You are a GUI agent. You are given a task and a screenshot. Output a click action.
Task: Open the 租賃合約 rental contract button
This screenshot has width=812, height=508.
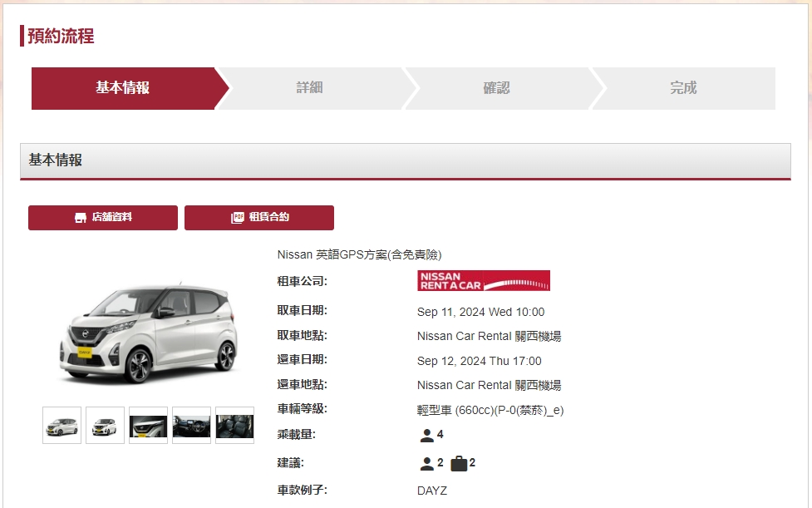click(259, 218)
